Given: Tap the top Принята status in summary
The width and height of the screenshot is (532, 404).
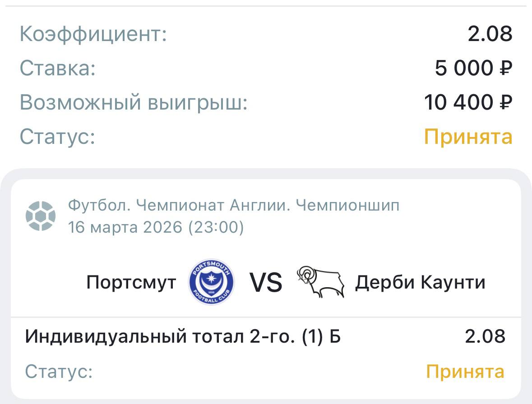Looking at the screenshot, I should 468,137.
